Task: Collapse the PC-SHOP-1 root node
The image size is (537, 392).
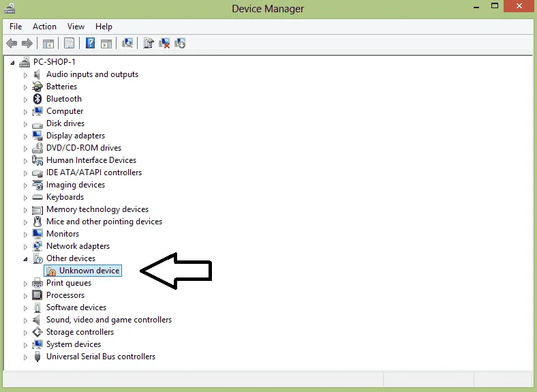Action: click(13, 63)
